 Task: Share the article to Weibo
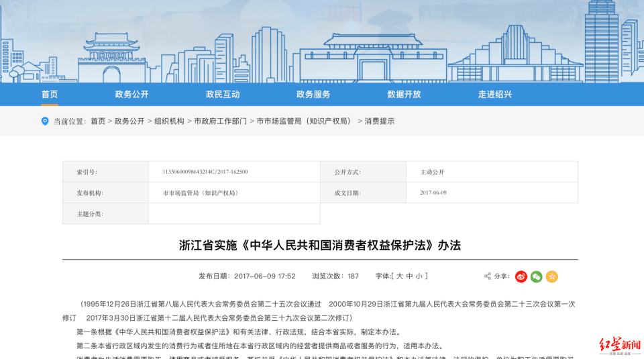click(521, 276)
